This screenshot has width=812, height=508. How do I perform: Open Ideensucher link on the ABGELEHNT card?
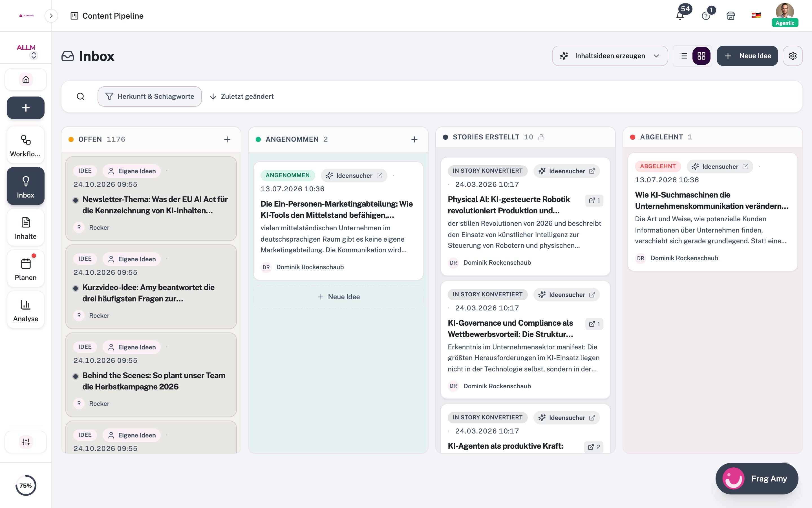(720, 166)
